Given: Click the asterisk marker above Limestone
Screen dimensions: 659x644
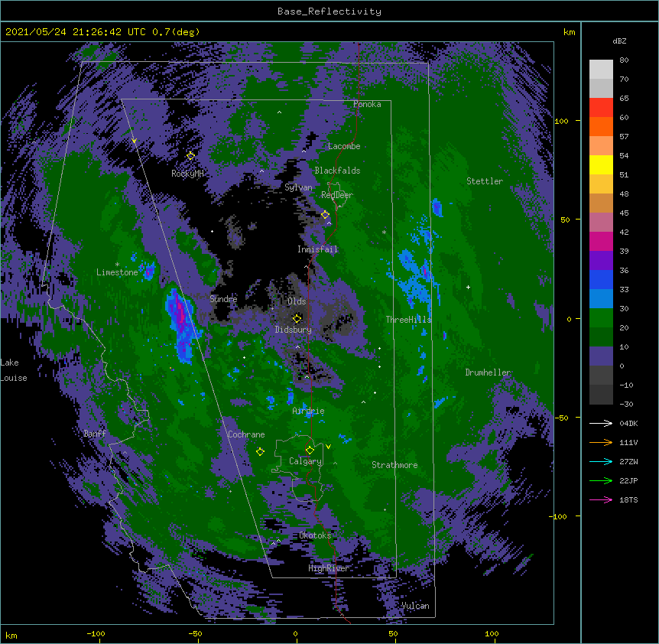Looking at the screenshot, I should tap(117, 265).
